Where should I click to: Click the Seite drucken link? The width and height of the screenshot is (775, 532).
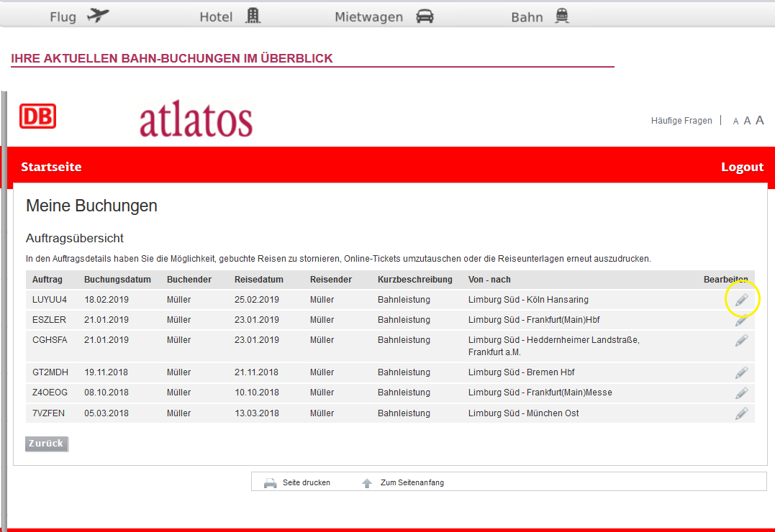tap(307, 482)
